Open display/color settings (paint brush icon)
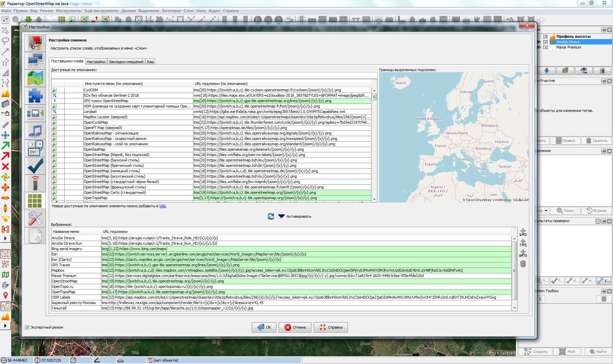The image size is (613, 364). pos(35,43)
